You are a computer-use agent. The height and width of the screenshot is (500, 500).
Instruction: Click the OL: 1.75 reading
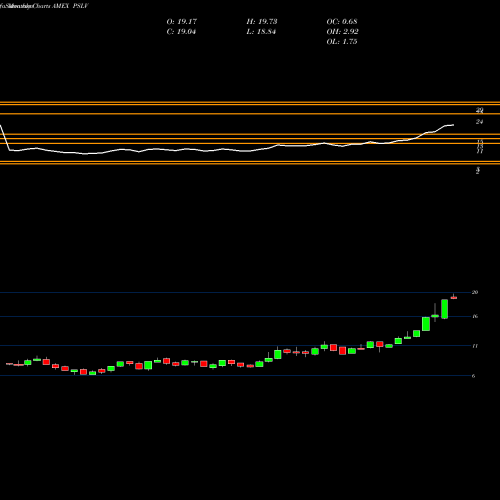click(342, 42)
